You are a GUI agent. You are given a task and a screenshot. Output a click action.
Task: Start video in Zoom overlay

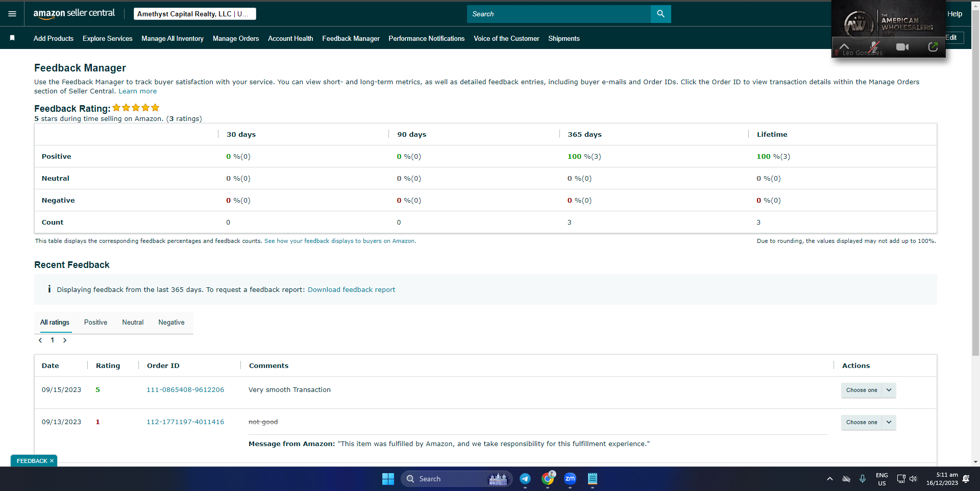point(902,47)
